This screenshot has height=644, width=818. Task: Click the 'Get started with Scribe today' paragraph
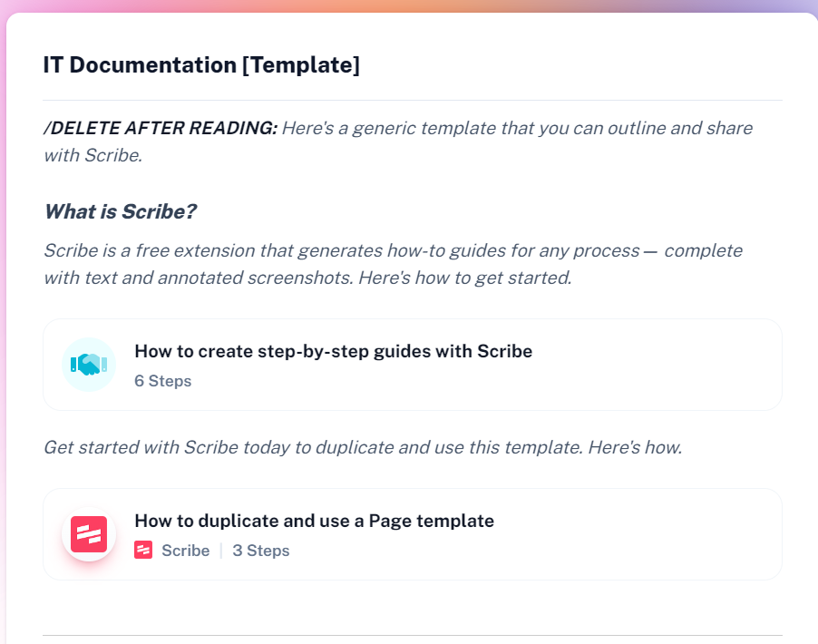pos(363,448)
